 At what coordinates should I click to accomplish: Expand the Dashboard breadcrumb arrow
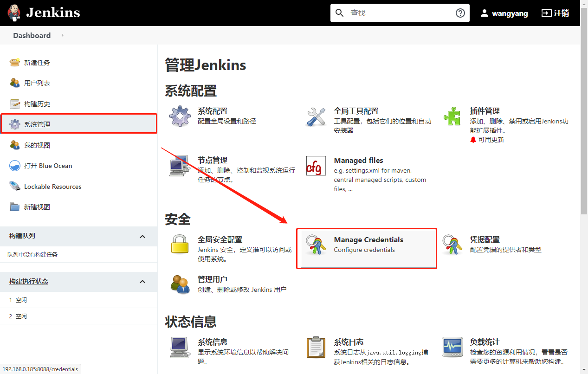[x=62, y=35]
